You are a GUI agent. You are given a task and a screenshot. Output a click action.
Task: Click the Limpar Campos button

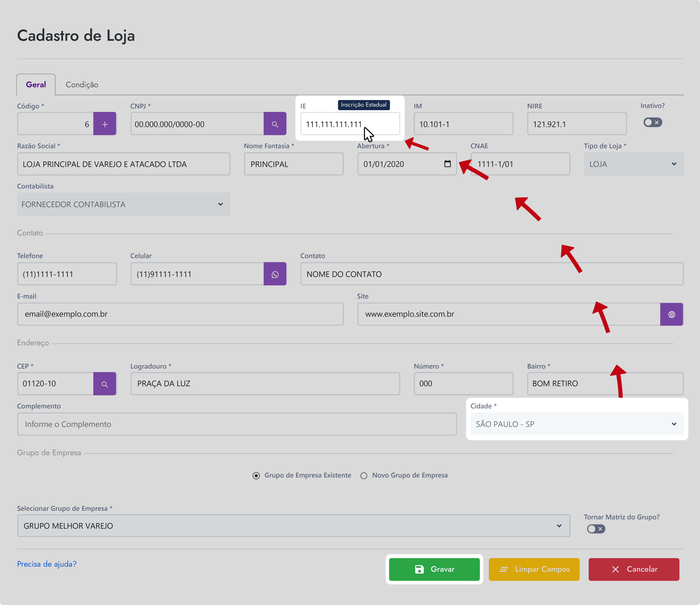[x=534, y=570]
